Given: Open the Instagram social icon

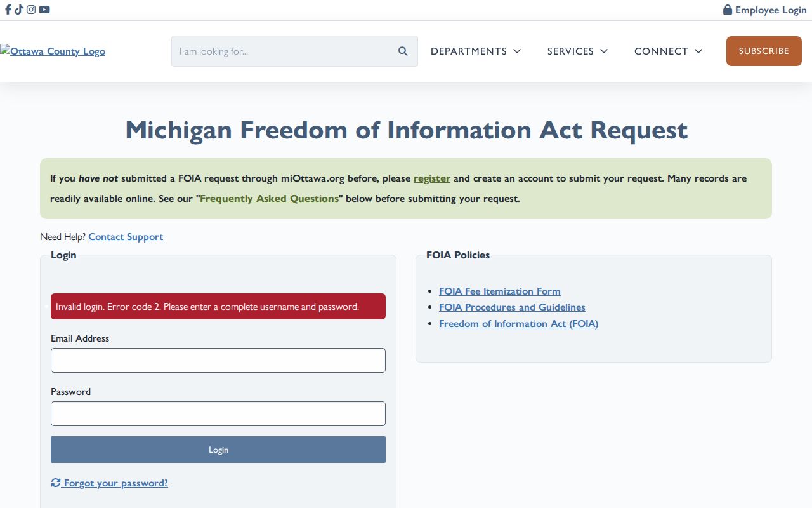Looking at the screenshot, I should tap(31, 10).
